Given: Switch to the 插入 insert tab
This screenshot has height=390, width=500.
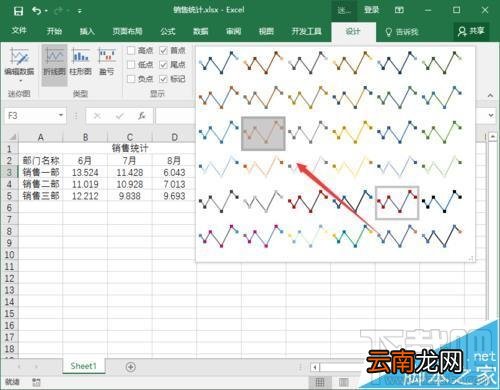Looking at the screenshot, I should coord(87,31).
